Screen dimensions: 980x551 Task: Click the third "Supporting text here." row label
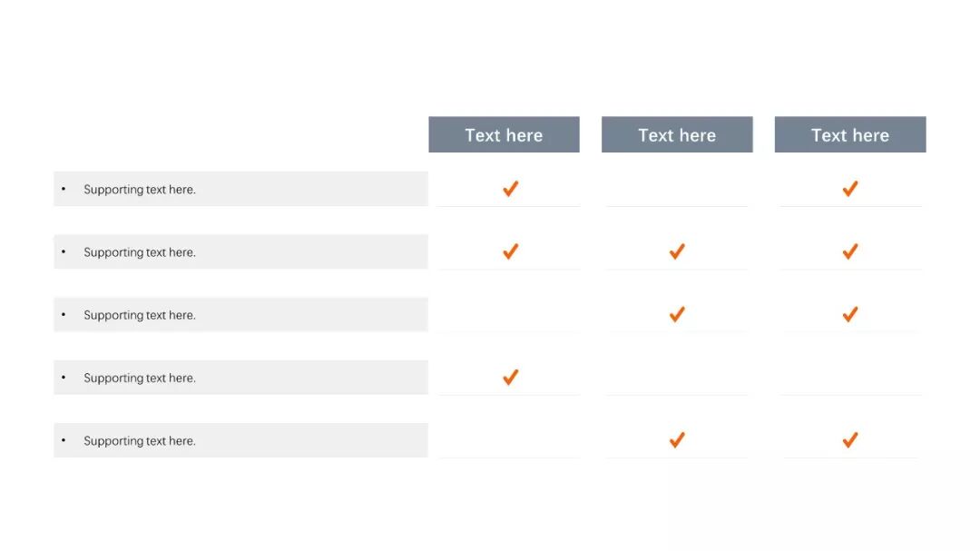[140, 315]
